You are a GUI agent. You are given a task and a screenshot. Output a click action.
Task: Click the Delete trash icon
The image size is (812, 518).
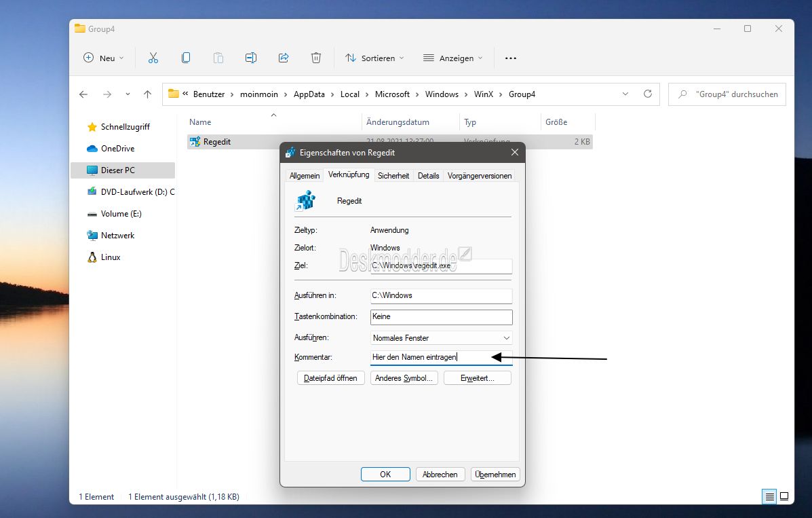tap(316, 58)
